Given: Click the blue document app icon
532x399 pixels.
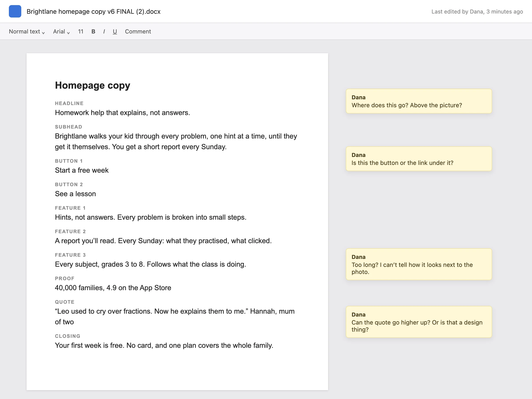Looking at the screenshot, I should coord(15,11).
